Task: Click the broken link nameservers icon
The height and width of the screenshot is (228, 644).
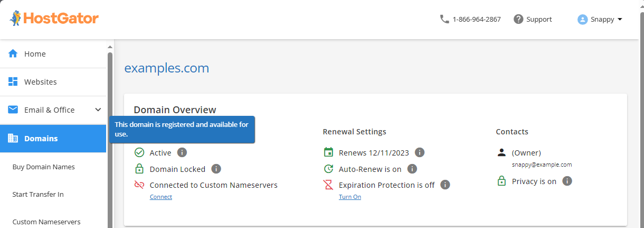Action: 139,185
